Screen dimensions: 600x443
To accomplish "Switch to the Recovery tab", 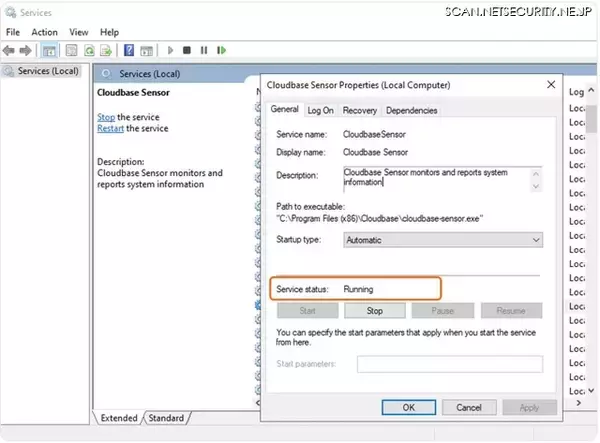I will 360,111.
